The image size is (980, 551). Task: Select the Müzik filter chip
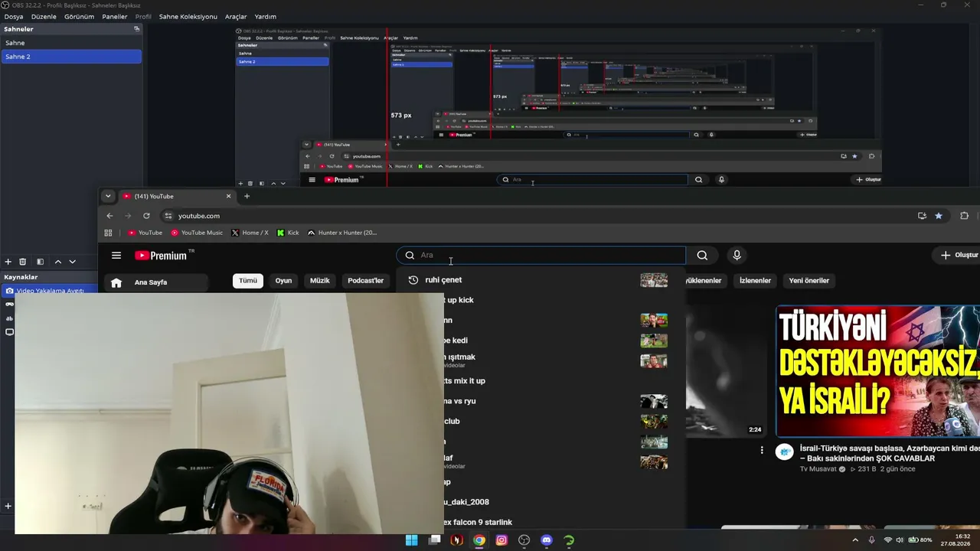(x=320, y=281)
